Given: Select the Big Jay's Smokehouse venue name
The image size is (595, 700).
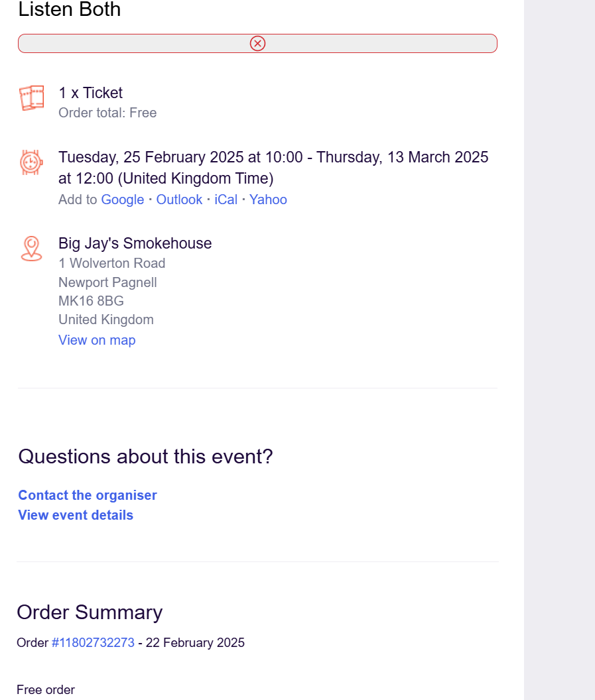Looking at the screenshot, I should (135, 243).
